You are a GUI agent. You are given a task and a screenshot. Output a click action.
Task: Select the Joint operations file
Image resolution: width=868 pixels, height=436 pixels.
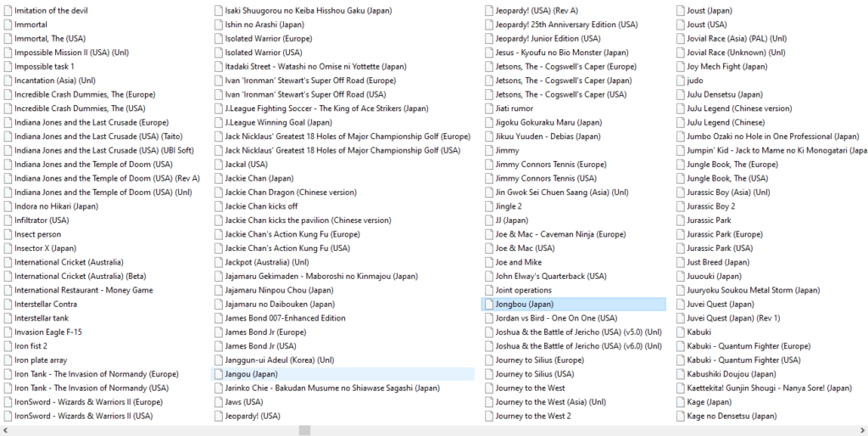click(x=523, y=290)
